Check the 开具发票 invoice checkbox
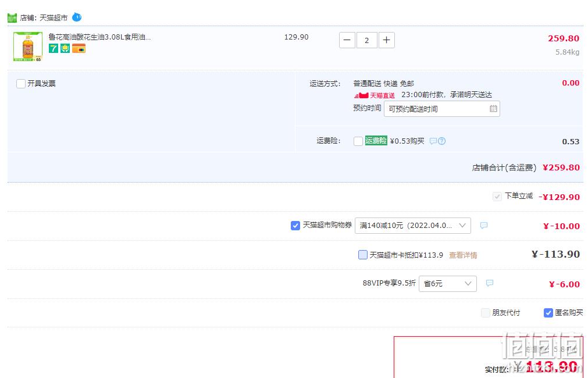588x378 pixels. [21, 84]
